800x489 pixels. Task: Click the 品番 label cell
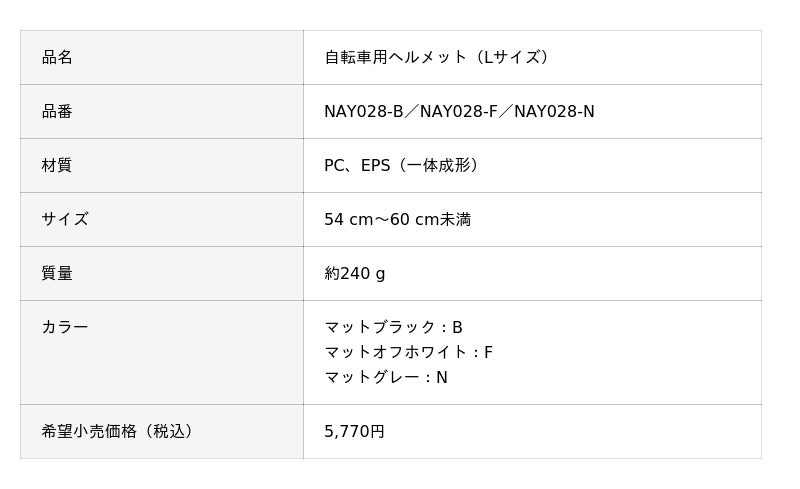162,111
